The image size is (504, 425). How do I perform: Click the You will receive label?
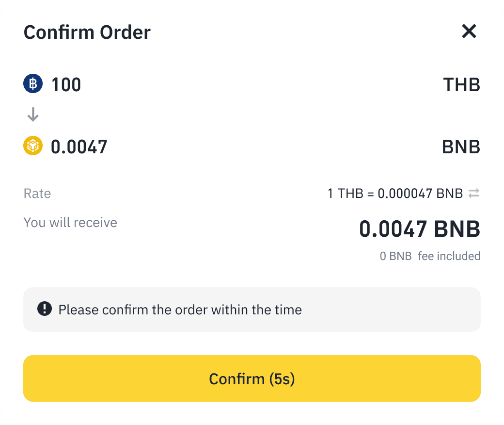[70, 223]
